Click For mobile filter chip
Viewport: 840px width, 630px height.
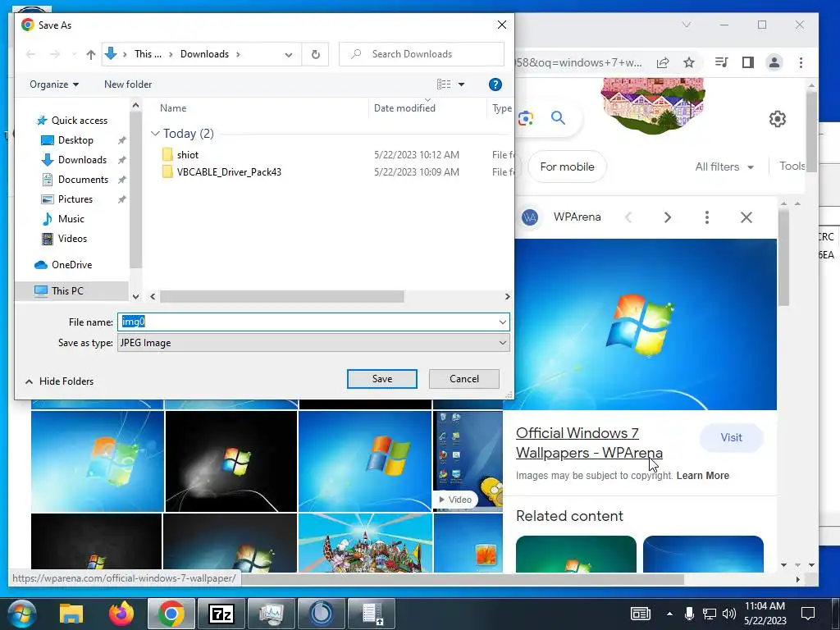(568, 167)
